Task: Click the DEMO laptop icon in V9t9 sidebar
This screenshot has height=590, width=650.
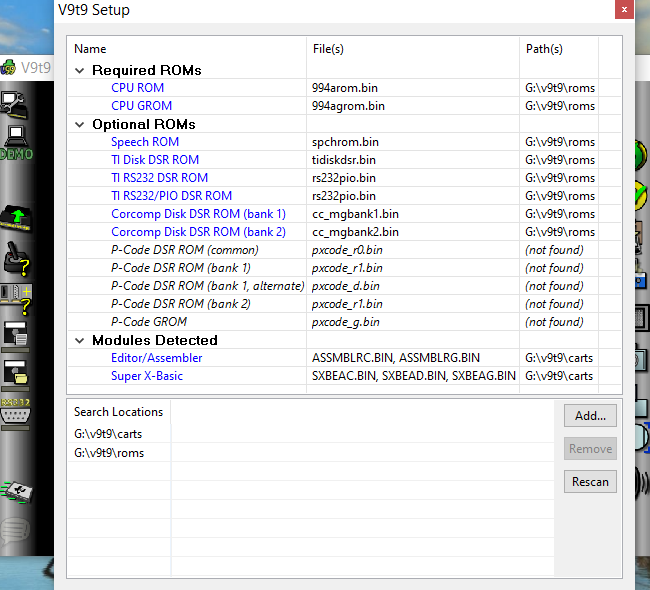Action: (x=17, y=143)
